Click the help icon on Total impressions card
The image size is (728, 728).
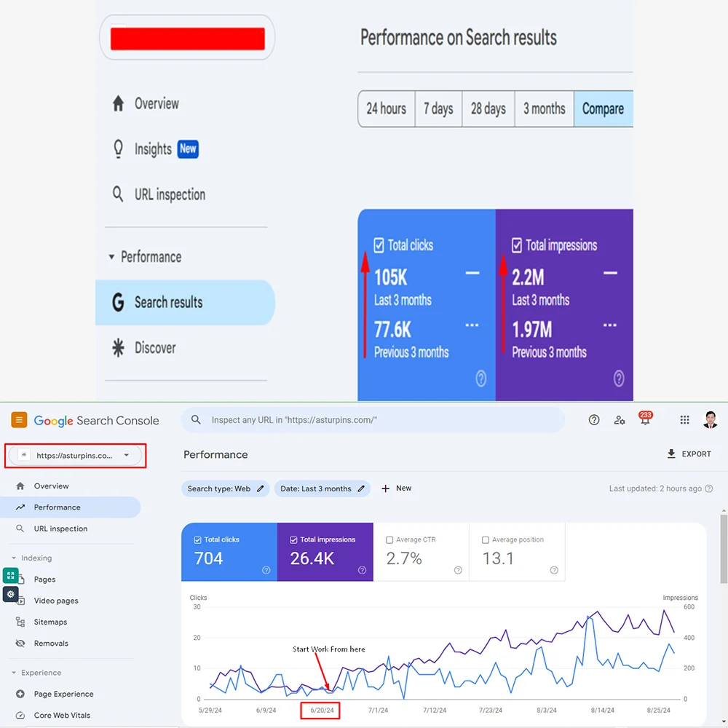(362, 571)
